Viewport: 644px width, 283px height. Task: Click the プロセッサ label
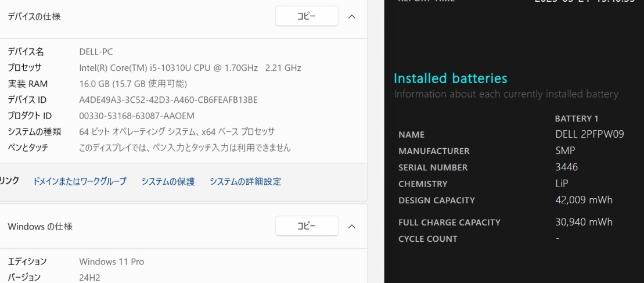point(24,68)
